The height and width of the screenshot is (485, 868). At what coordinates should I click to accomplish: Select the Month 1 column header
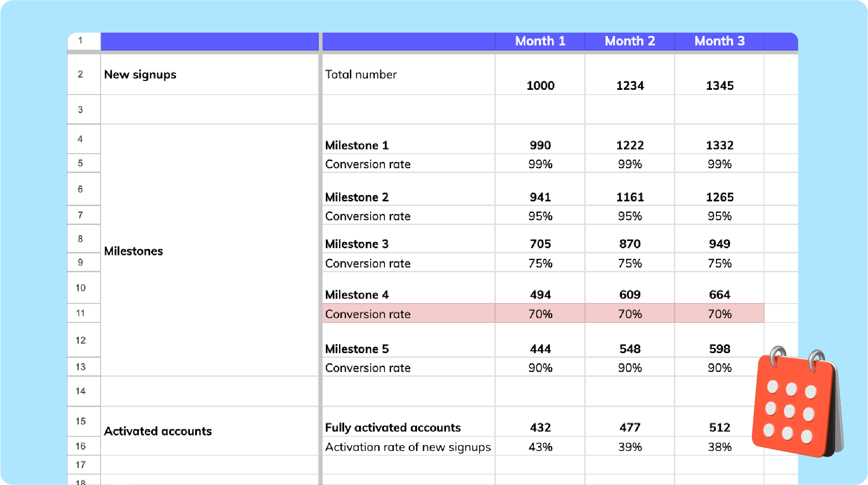click(x=540, y=41)
